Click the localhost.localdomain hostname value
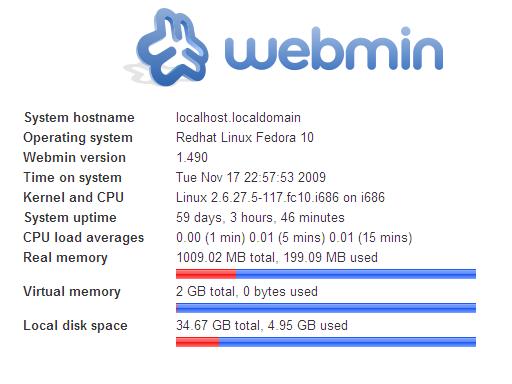The width and height of the screenshot is (512, 384). click(238, 117)
